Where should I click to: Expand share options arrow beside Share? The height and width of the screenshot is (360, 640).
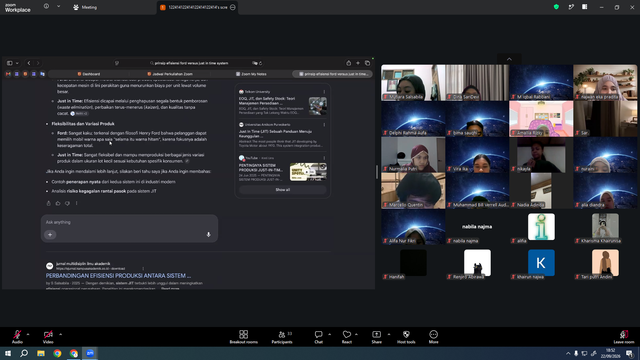pos(389,334)
